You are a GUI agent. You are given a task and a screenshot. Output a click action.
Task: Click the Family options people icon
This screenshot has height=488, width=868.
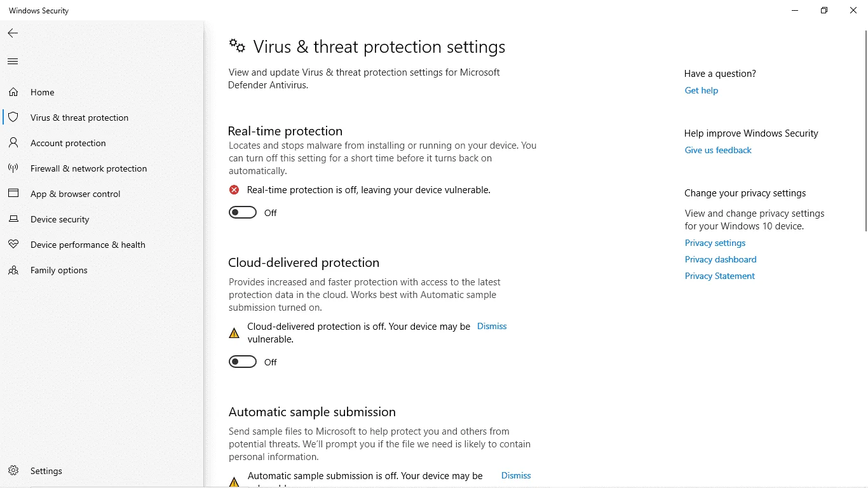(x=13, y=270)
